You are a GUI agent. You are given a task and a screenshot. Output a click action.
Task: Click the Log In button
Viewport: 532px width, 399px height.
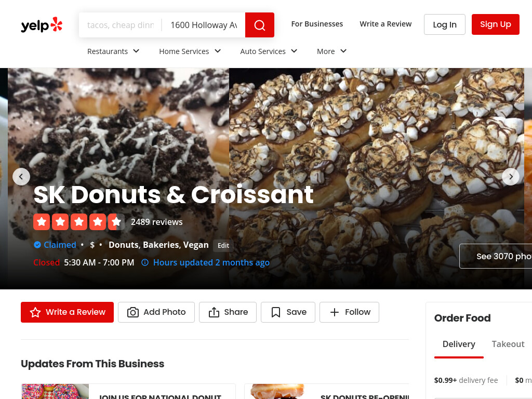pos(445,24)
